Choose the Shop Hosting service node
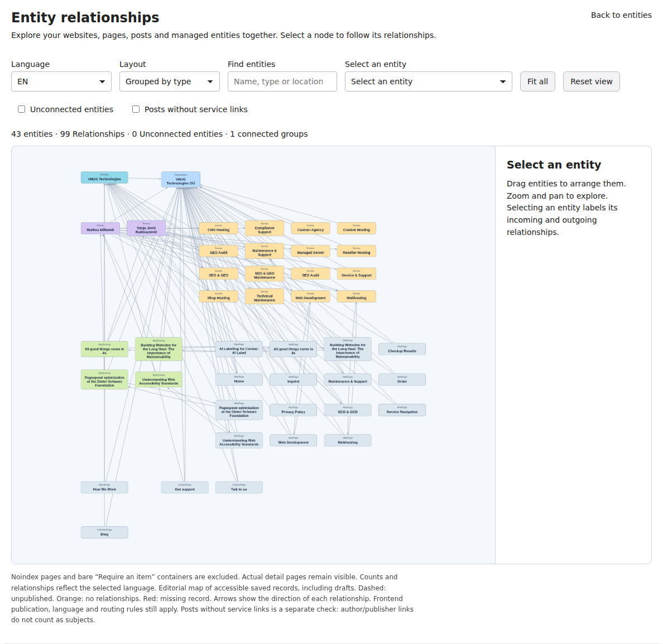 [x=219, y=296]
